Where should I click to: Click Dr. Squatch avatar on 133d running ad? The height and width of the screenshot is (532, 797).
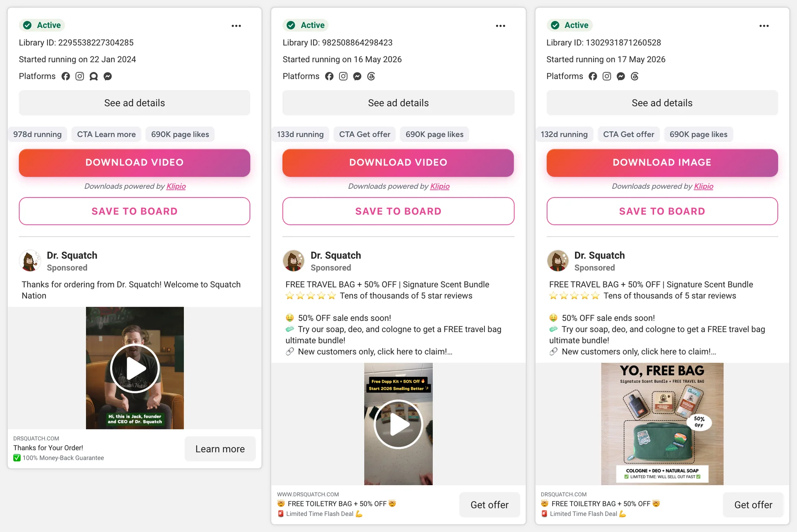coord(293,261)
